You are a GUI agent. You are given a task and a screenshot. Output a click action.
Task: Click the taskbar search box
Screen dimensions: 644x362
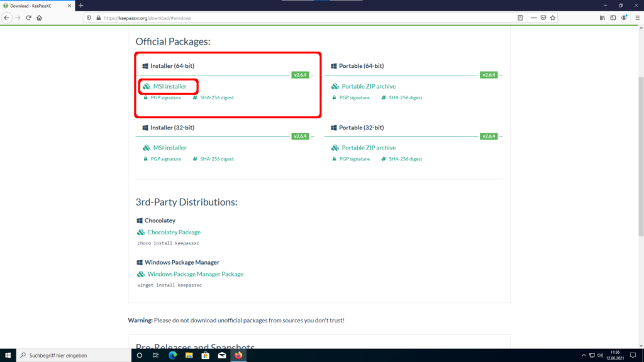[74, 356]
